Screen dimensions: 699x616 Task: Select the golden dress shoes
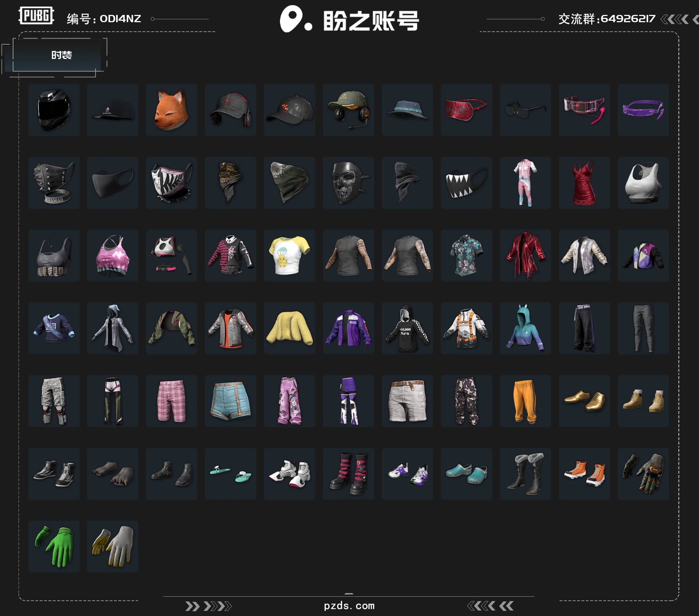coord(584,401)
